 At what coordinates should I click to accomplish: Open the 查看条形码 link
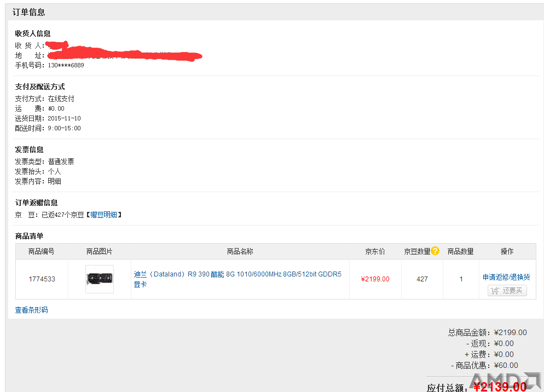pos(32,310)
